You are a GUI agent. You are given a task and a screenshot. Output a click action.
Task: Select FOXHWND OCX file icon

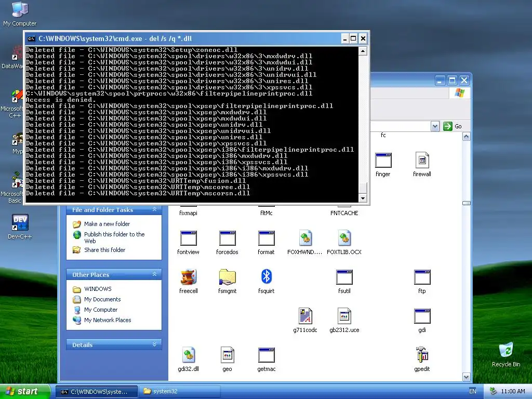click(305, 238)
